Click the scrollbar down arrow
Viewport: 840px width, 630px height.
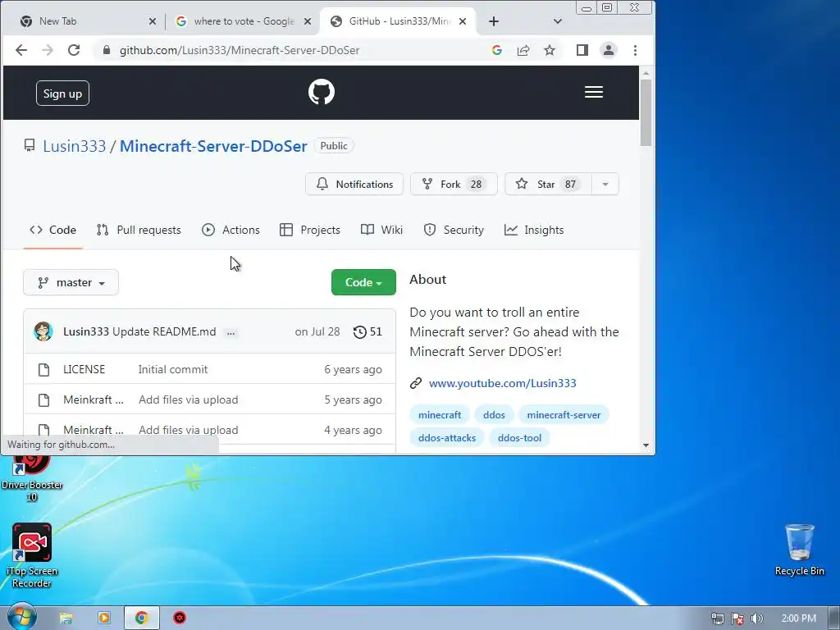[646, 445]
